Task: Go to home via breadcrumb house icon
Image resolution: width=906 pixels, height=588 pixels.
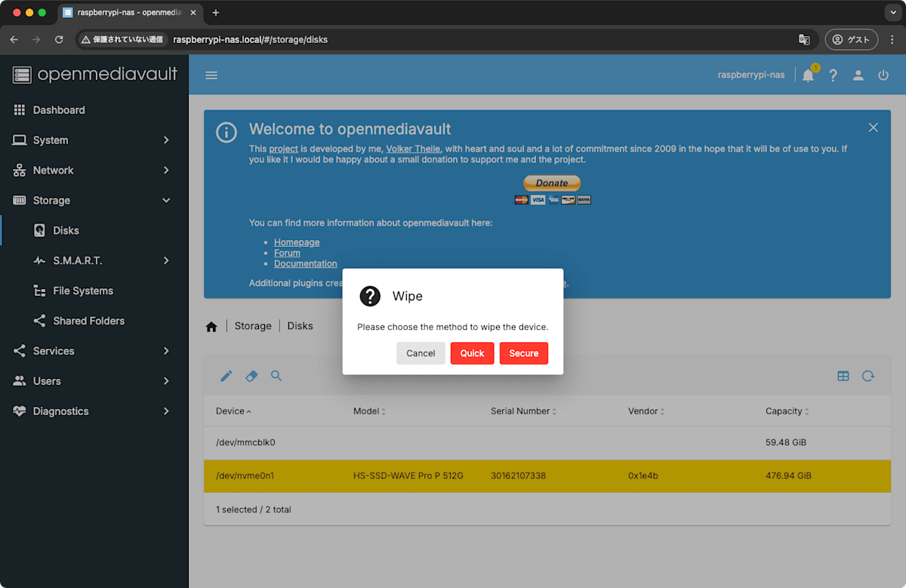Action: pos(211,326)
